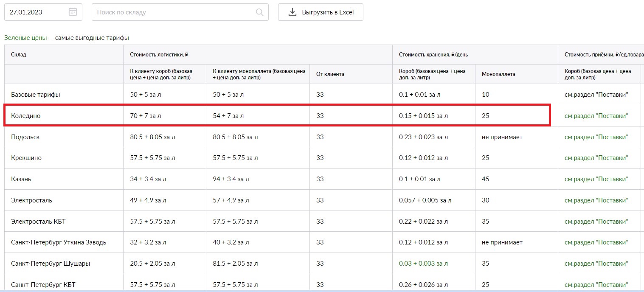
Task: Open the calendar picker icon in date field
Action: (x=73, y=12)
